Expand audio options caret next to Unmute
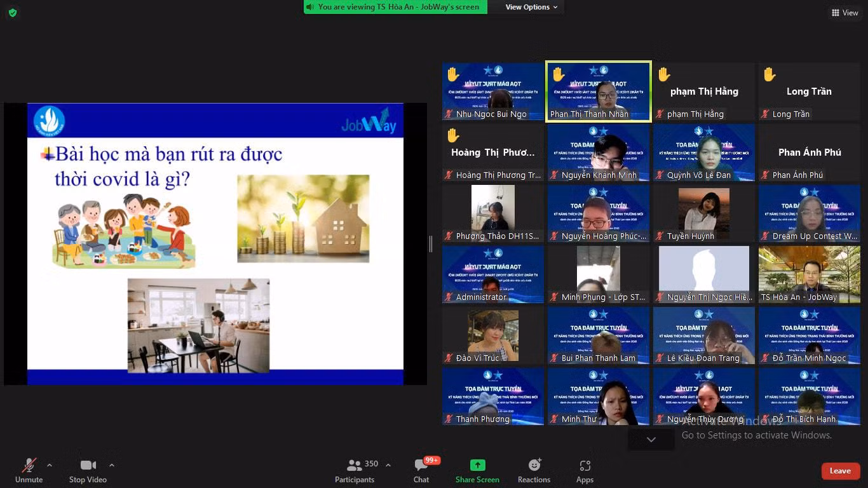 click(x=50, y=465)
